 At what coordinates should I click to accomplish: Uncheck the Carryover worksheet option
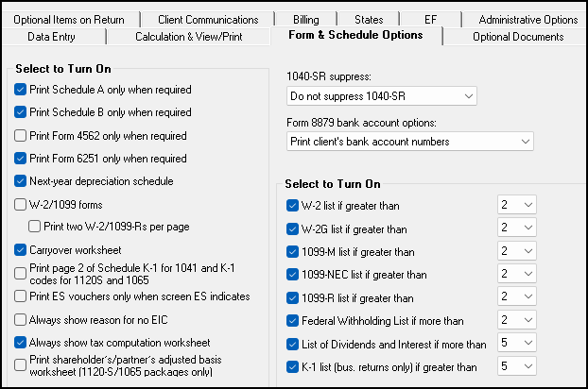pyautogui.click(x=22, y=250)
